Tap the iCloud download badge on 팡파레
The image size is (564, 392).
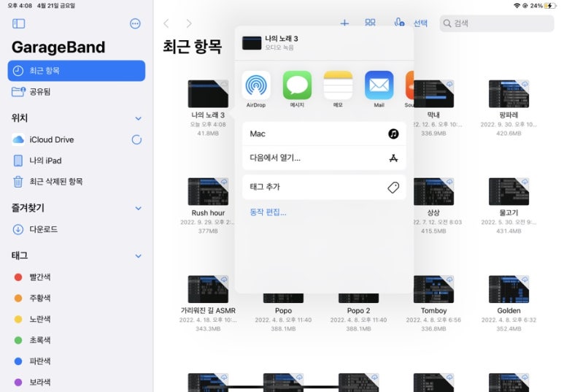525,84
